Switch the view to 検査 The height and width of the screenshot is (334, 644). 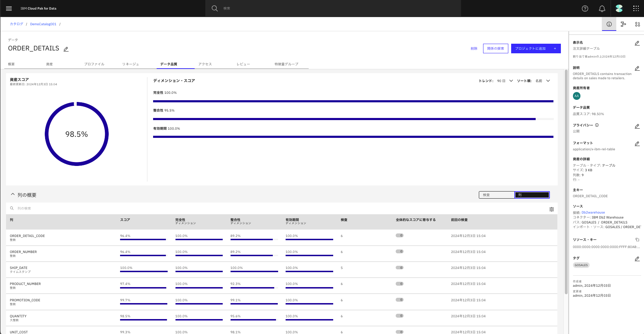tap(497, 195)
